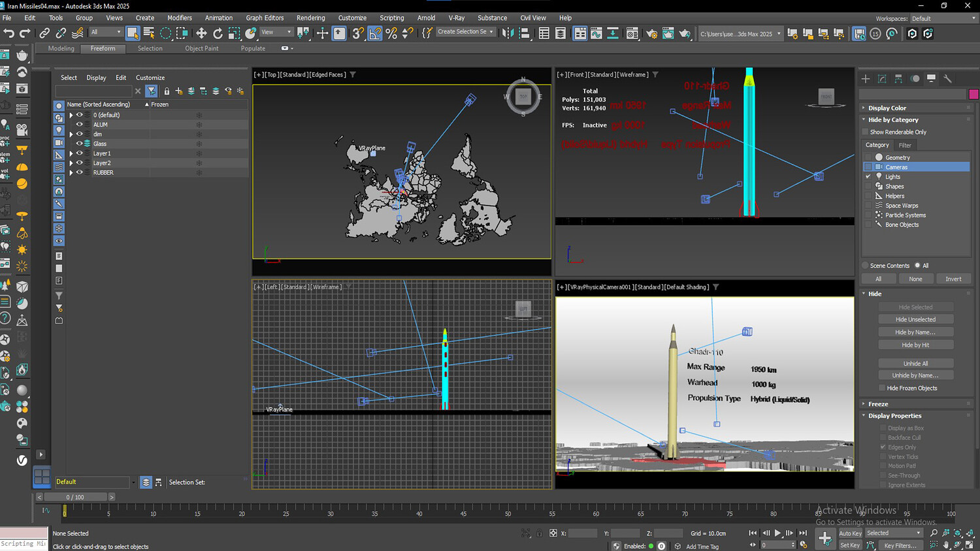Click the Undo arrow icon
980x551 pixels.
(x=8, y=33)
